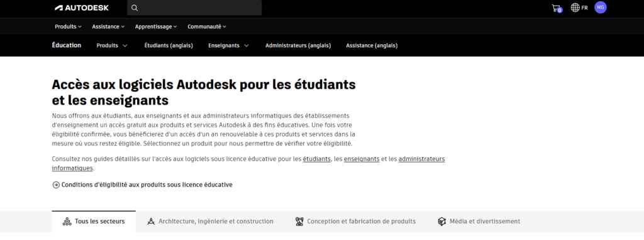Click the search magnifier icon
644x240 pixels.
(135, 8)
